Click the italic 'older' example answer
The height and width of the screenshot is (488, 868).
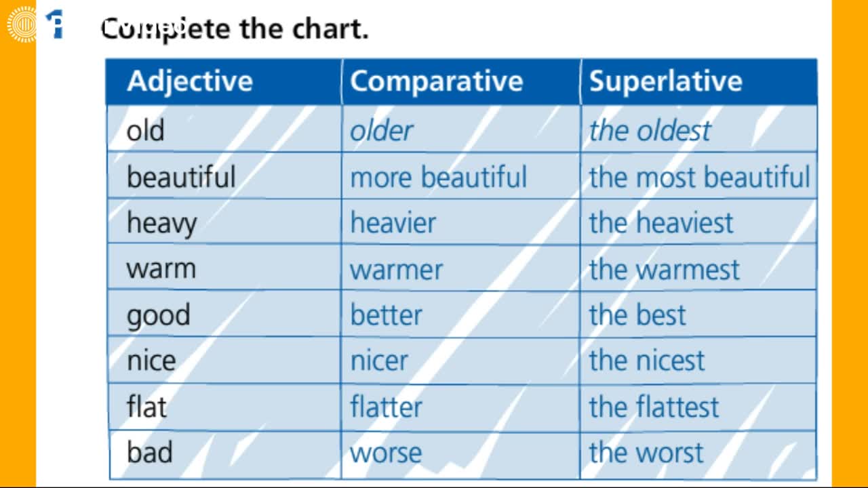[x=381, y=130]
